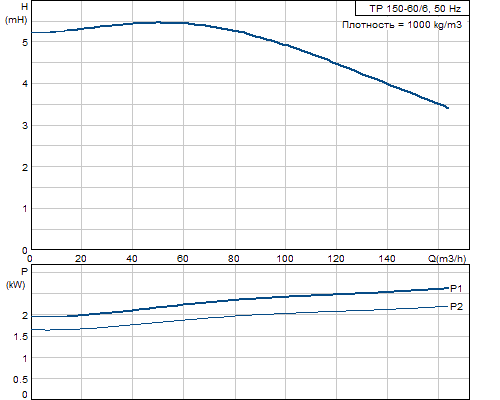Click the 5 tick on the head axis

coord(25,42)
